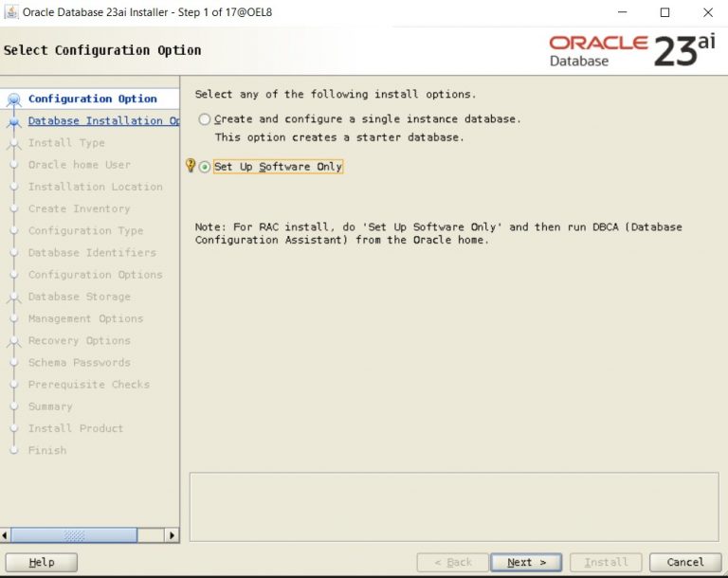Minimize the installer window

[x=621, y=12]
